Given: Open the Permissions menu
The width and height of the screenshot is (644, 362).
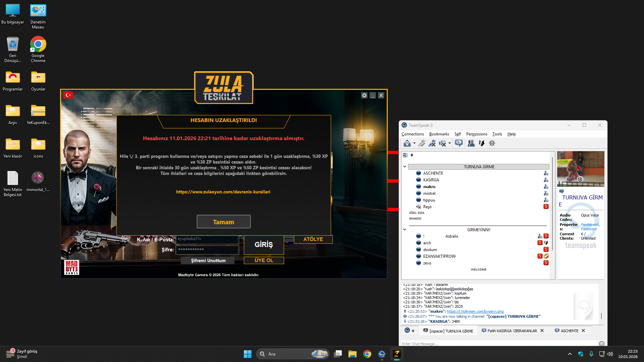Looking at the screenshot, I should click(x=477, y=134).
